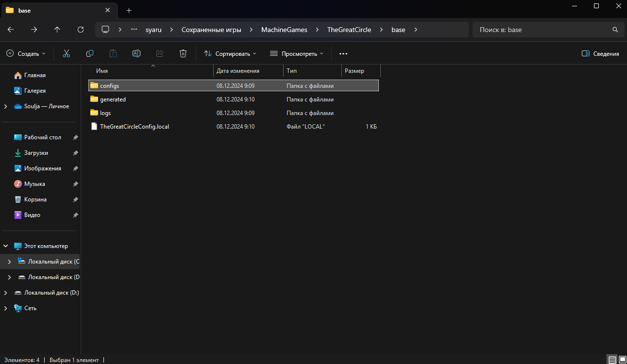Click Выбран 1 элемент status text
Viewport: 627px width, 364px height.
(x=74, y=360)
